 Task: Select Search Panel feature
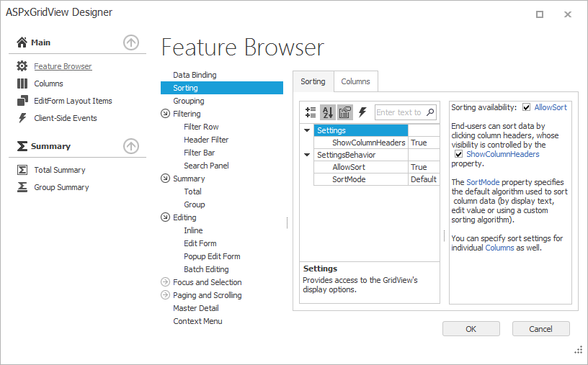tap(206, 166)
